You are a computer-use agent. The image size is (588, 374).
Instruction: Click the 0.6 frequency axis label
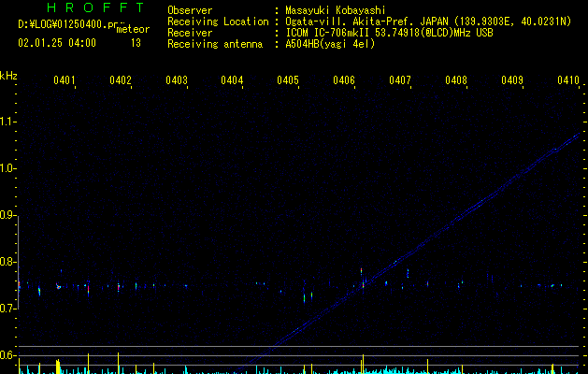[7, 355]
